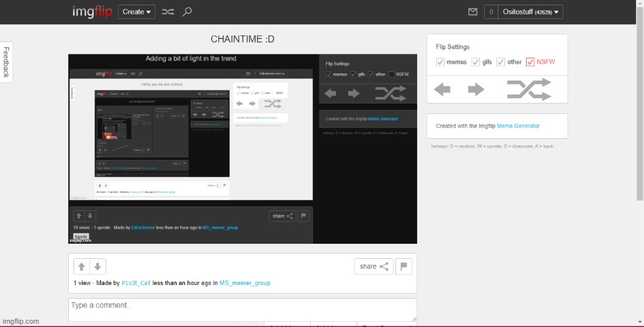Open MS_memer_group stream link

(245, 283)
